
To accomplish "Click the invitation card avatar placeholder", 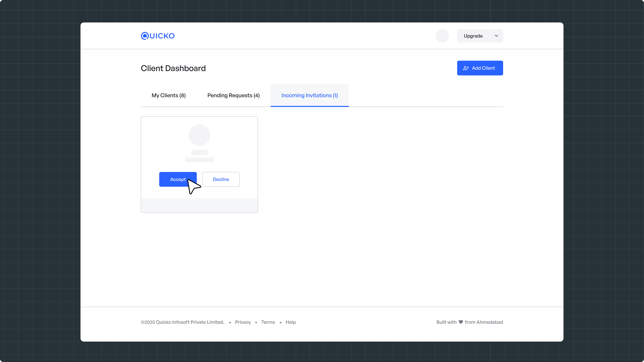I will click(199, 135).
